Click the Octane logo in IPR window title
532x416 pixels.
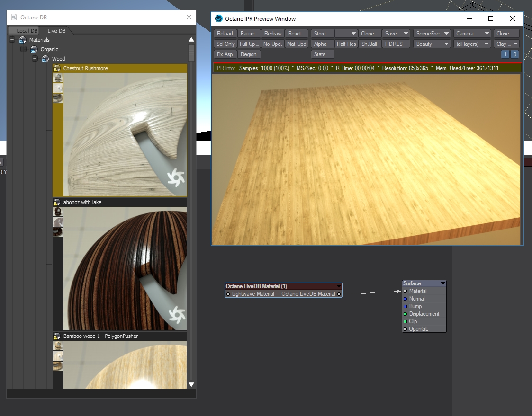tap(219, 18)
